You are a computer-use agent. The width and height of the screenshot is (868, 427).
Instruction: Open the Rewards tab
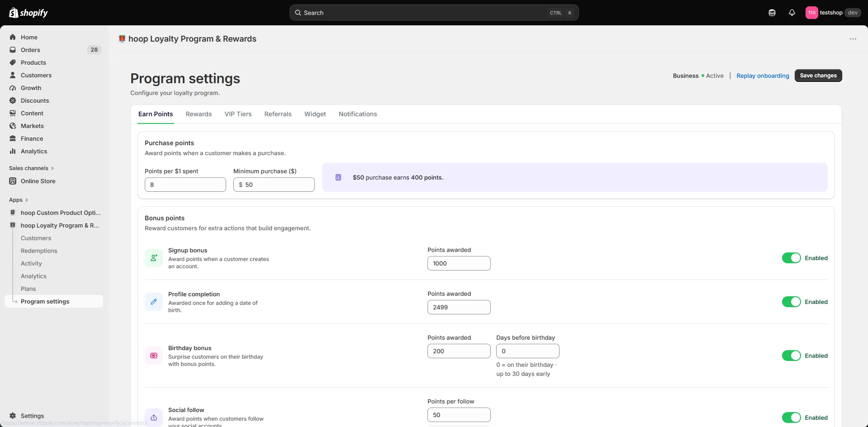pos(199,114)
